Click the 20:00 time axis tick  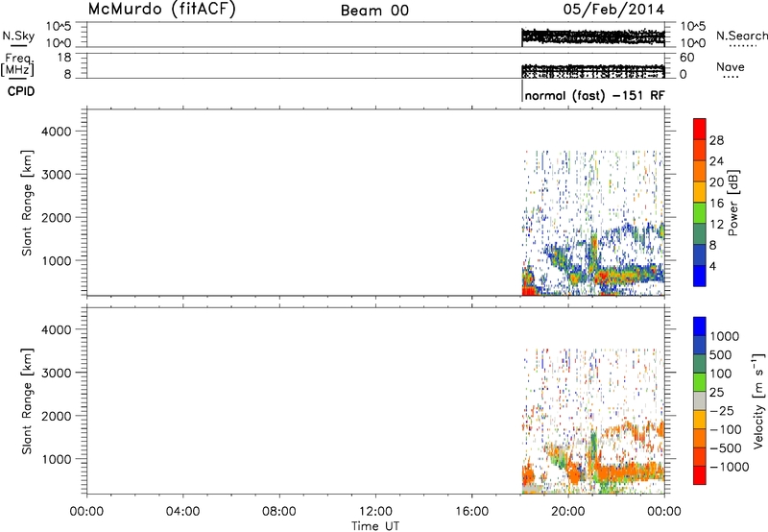pyautogui.click(x=568, y=512)
